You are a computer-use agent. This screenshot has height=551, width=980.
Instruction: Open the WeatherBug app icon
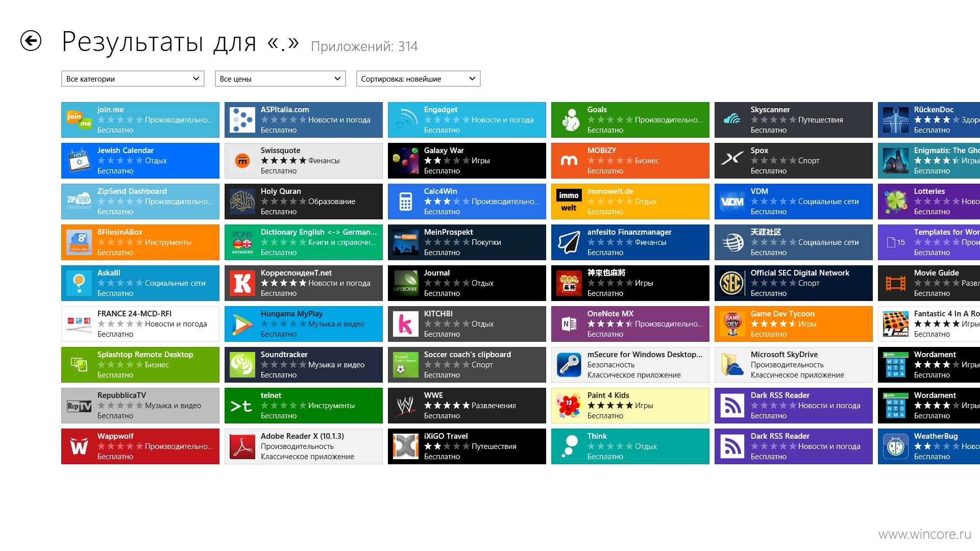(x=896, y=446)
